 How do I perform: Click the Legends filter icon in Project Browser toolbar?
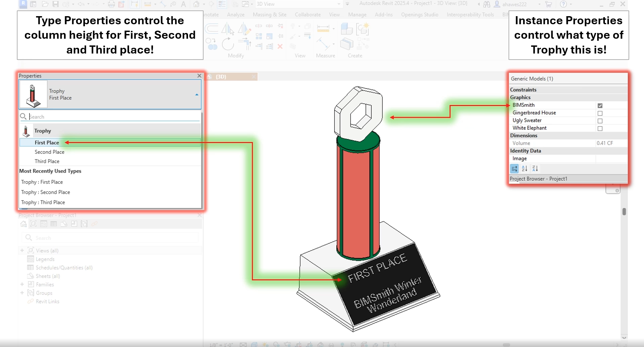(x=43, y=223)
